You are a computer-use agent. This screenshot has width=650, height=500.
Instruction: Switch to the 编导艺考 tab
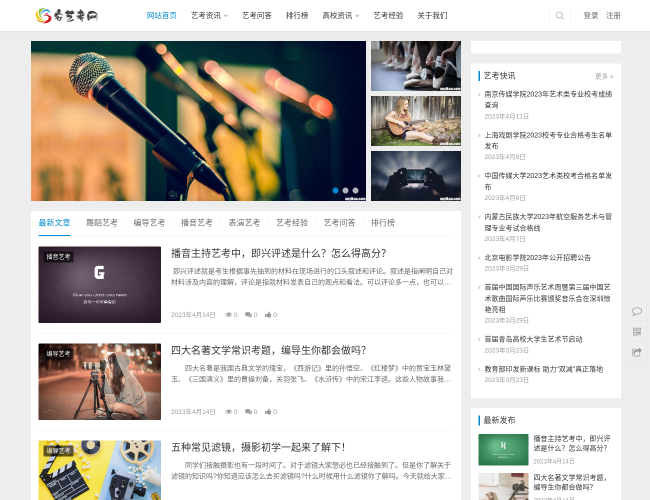click(149, 223)
